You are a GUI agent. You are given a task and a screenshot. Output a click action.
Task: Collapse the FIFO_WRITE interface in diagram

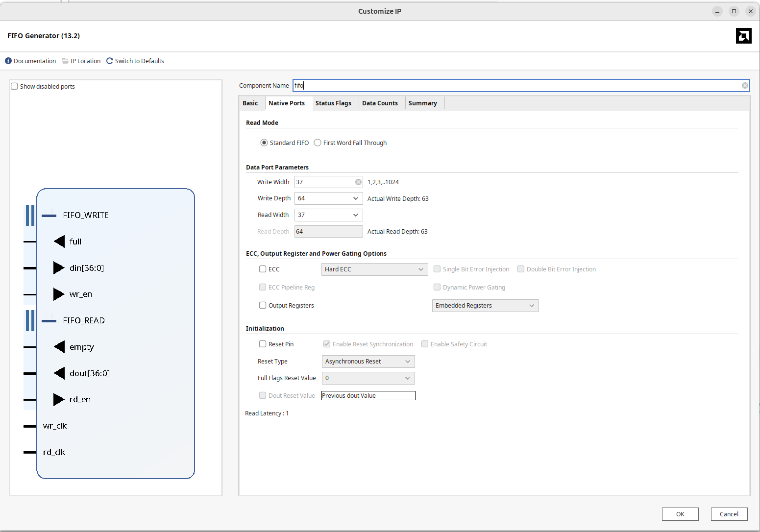coord(49,216)
